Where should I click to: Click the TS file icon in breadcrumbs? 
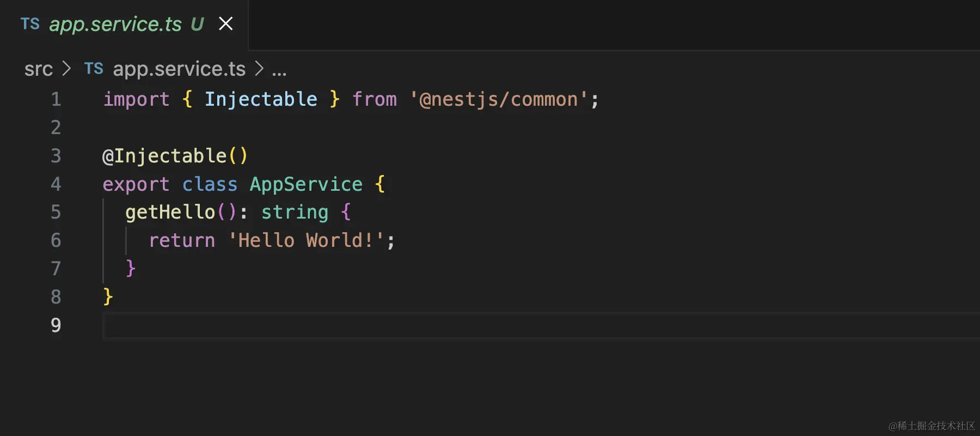click(x=94, y=69)
